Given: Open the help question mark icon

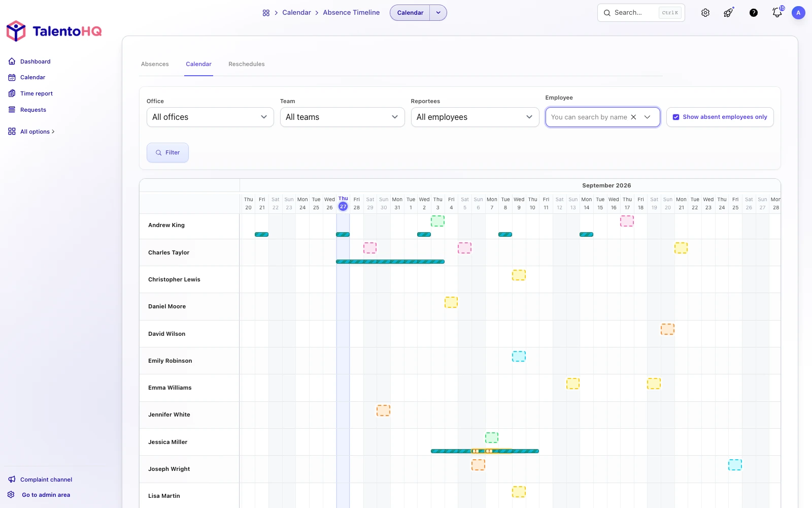Looking at the screenshot, I should tap(754, 13).
